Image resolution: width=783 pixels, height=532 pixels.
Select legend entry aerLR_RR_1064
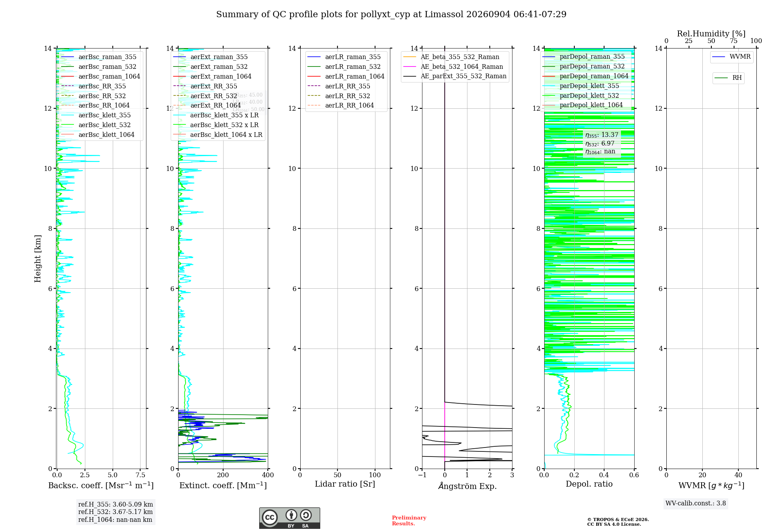341,106
